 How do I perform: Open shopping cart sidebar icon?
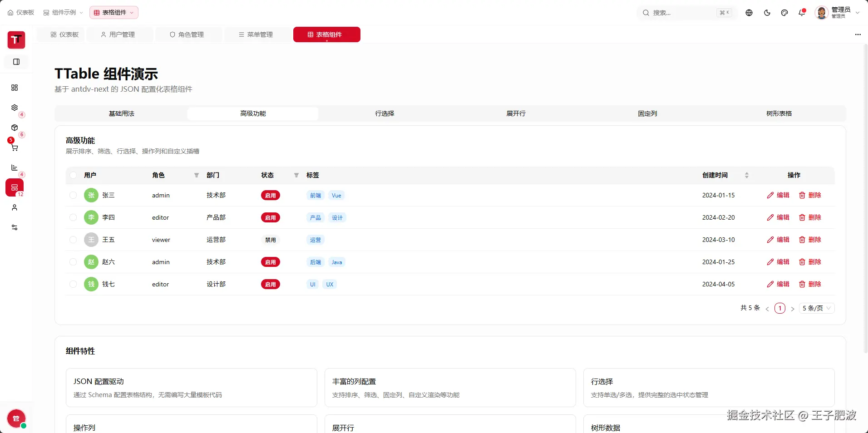click(x=15, y=148)
